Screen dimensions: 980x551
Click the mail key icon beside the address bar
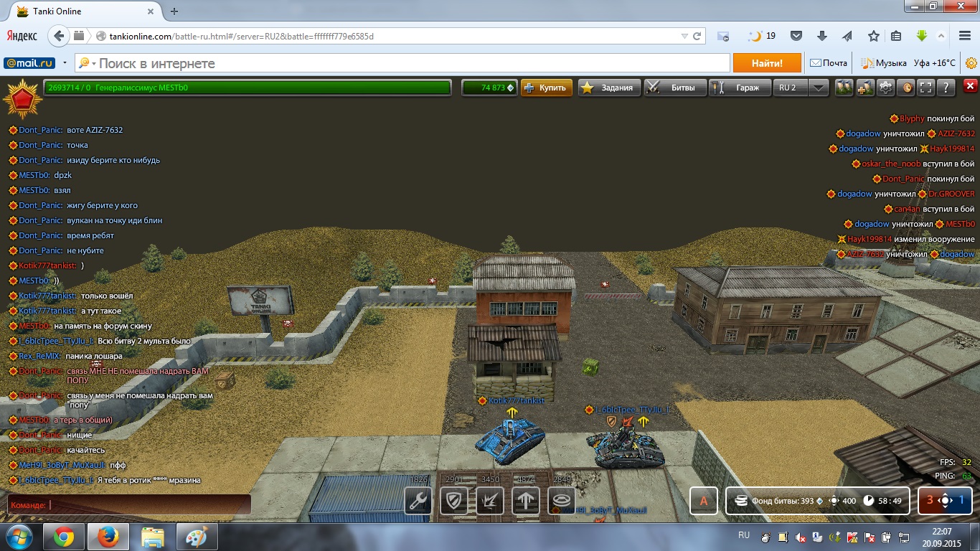pyautogui.click(x=723, y=36)
